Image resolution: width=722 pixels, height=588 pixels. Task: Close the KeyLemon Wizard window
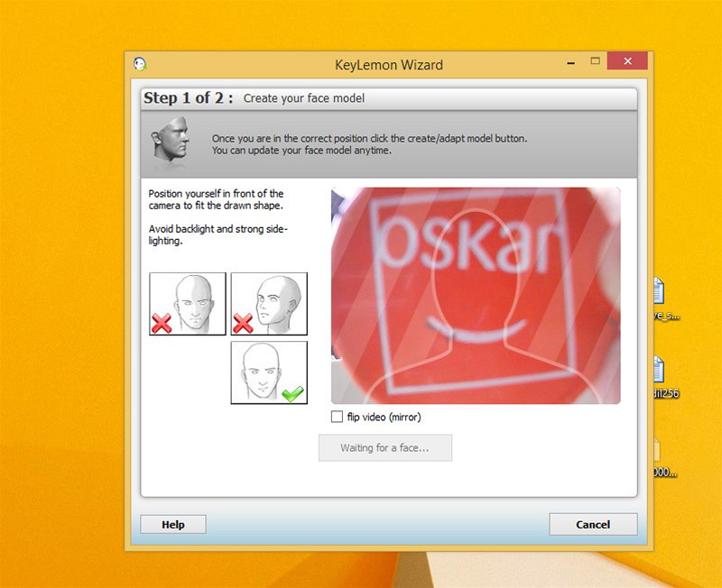tap(625, 63)
